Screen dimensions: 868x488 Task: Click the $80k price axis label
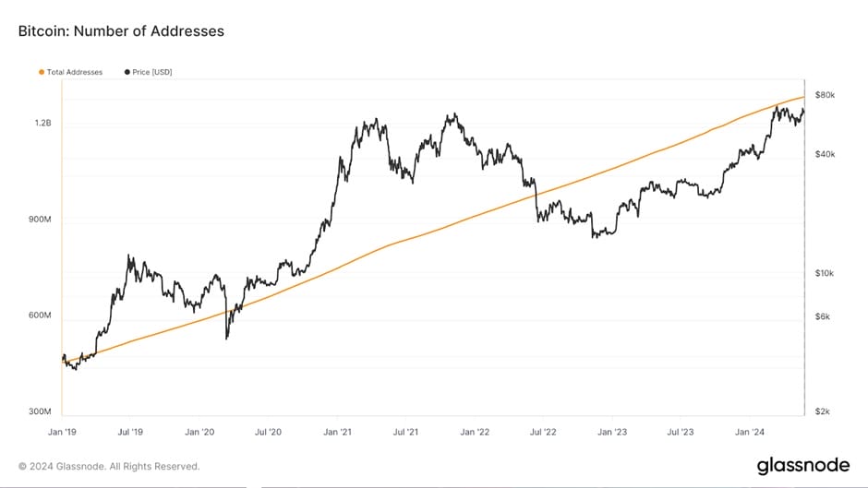pyautogui.click(x=826, y=96)
